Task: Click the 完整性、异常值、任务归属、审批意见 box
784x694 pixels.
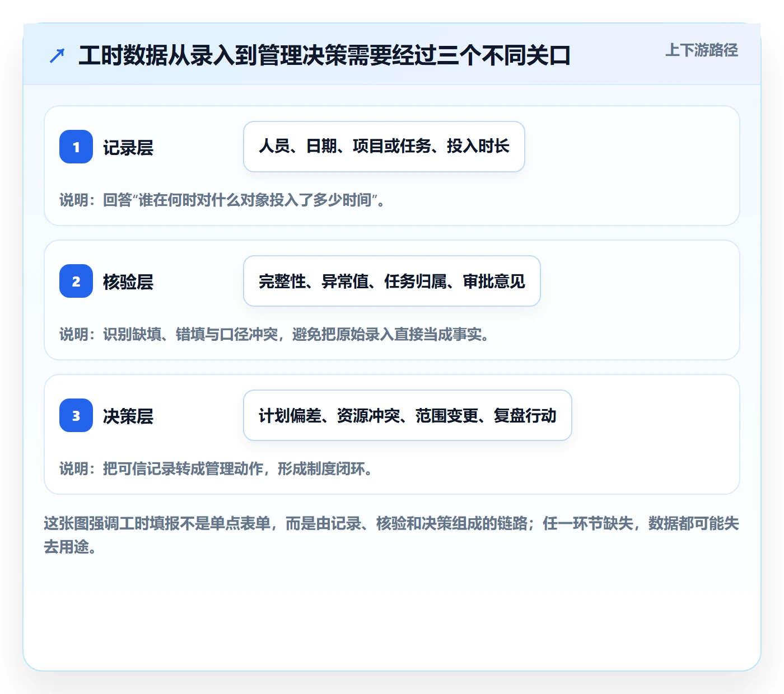Action: point(392,281)
